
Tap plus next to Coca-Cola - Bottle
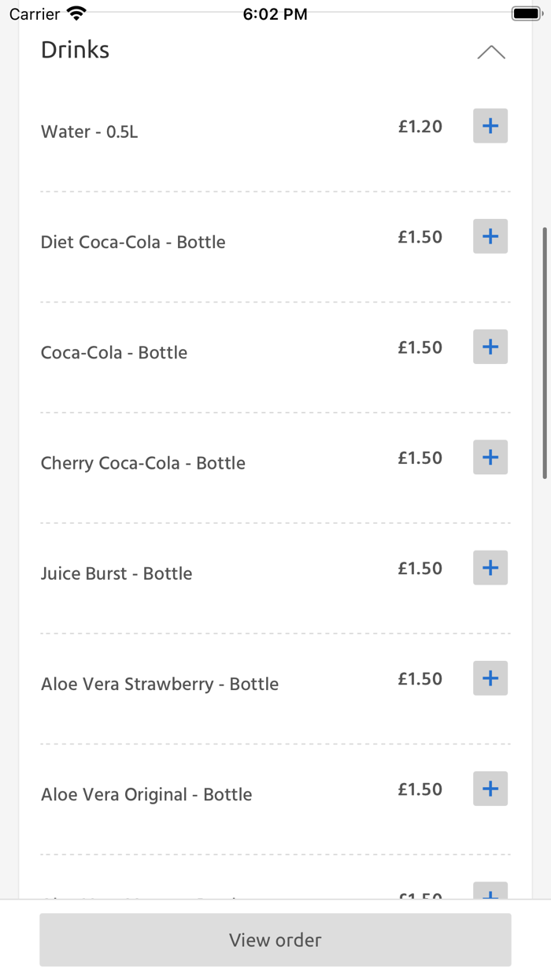[x=490, y=347]
